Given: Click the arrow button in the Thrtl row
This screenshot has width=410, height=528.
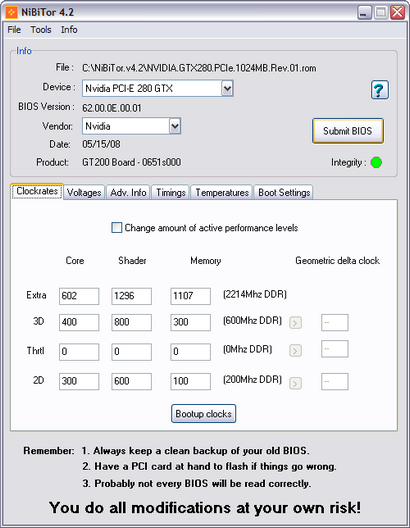Looking at the screenshot, I should (x=295, y=351).
